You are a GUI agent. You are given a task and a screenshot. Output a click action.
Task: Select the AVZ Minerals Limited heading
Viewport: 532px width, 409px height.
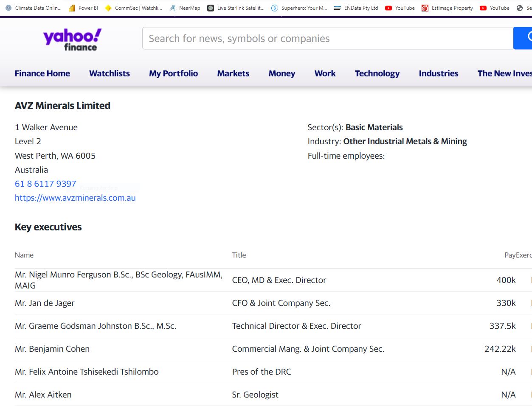(x=62, y=106)
